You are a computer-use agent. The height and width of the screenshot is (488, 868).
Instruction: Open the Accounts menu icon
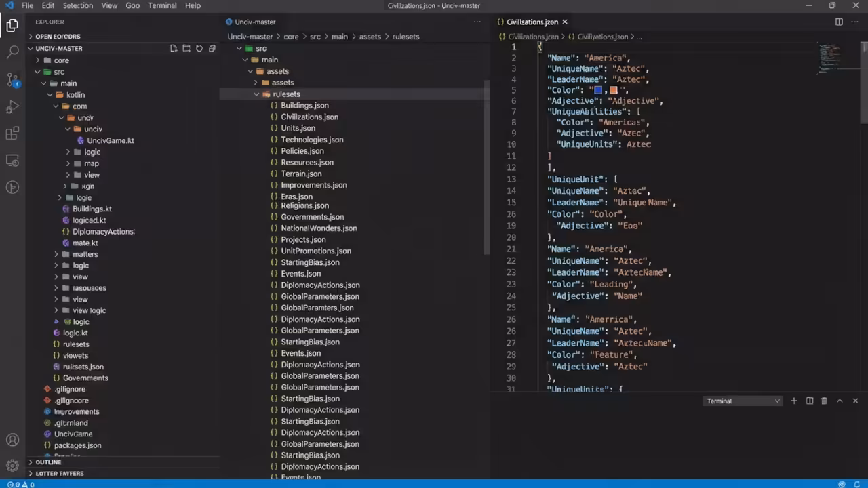pos(12,440)
